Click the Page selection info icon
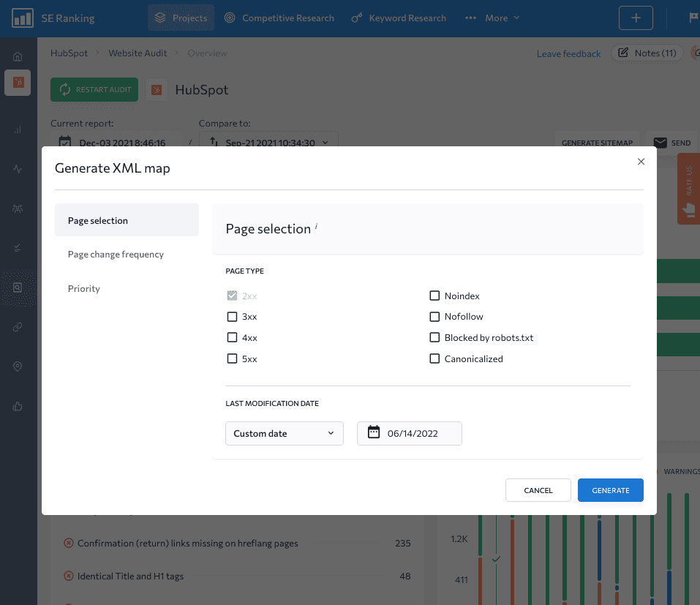This screenshot has height=605, width=700. pyautogui.click(x=316, y=226)
